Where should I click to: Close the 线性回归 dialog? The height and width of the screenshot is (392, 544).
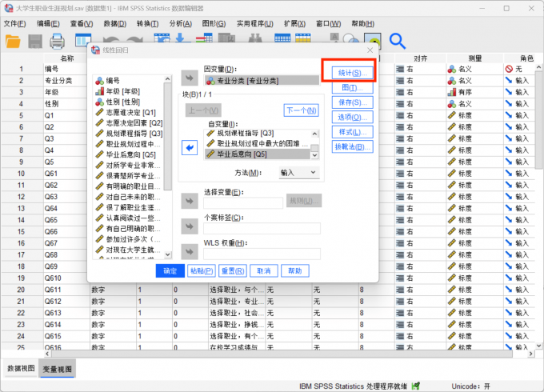tap(370, 50)
